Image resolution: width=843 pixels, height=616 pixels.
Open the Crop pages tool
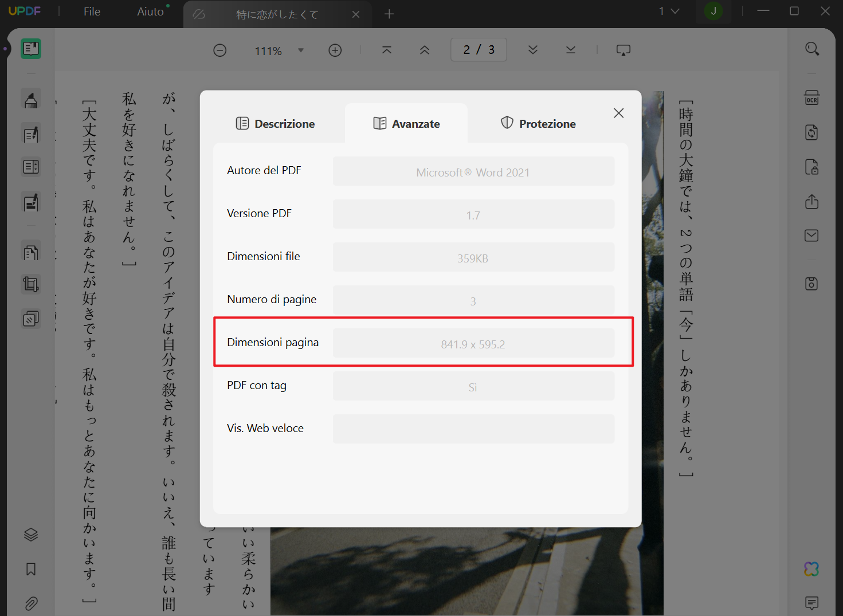(31, 284)
